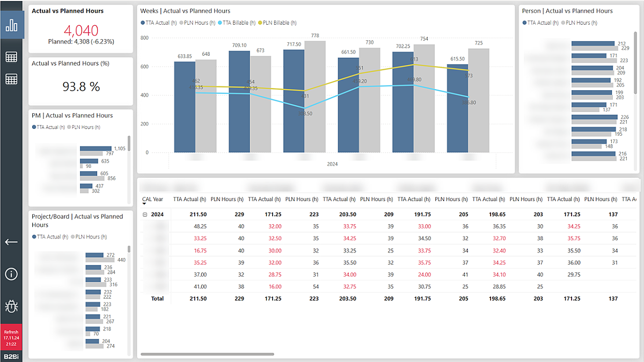Click the Person | Actual vs Planned Hours title
The width and height of the screenshot is (644, 362).
click(567, 11)
